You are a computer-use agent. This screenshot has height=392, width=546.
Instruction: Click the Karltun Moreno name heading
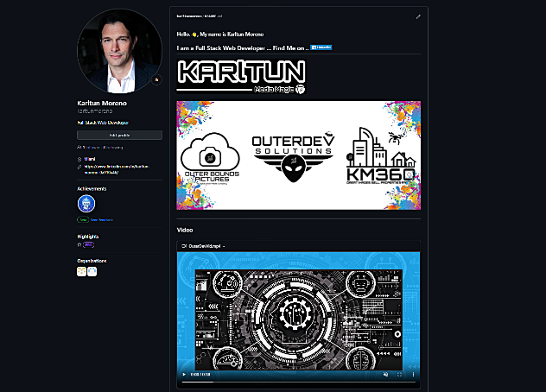pos(102,103)
